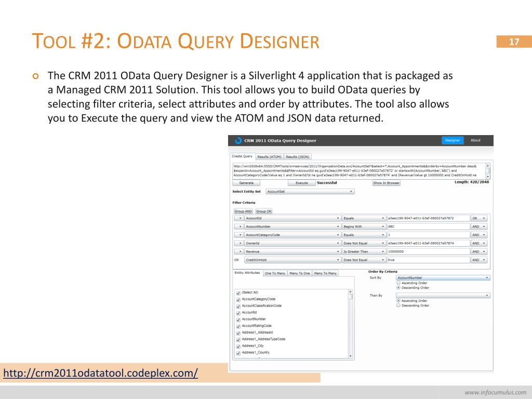
Task: Switch to the Many To Many tab
Action: pyautogui.click(x=325, y=273)
